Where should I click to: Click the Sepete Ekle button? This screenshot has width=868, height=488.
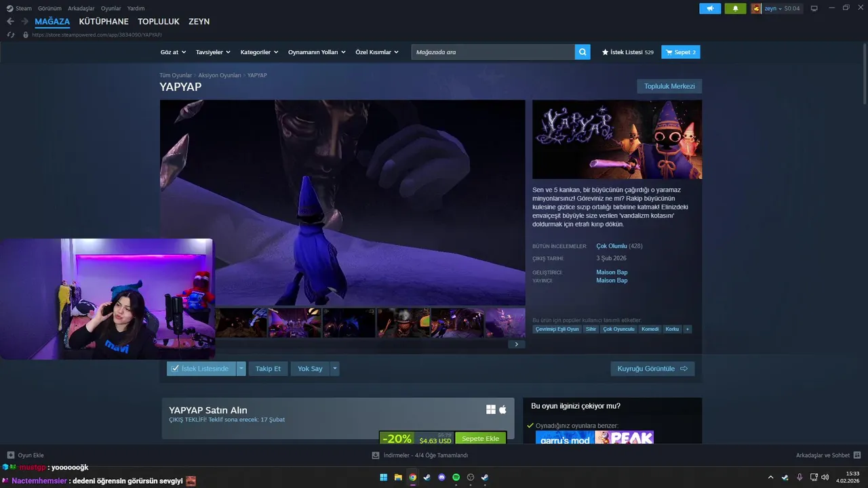[x=481, y=439]
